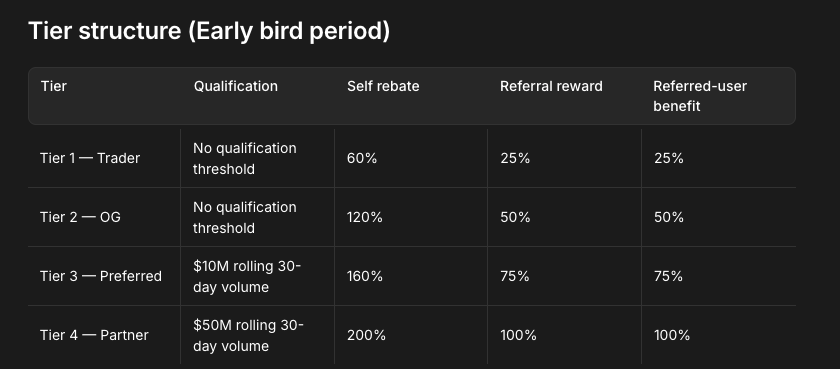840x369 pixels.
Task: Select the 'Tier 4 — Partner' cell
Action: tap(94, 335)
